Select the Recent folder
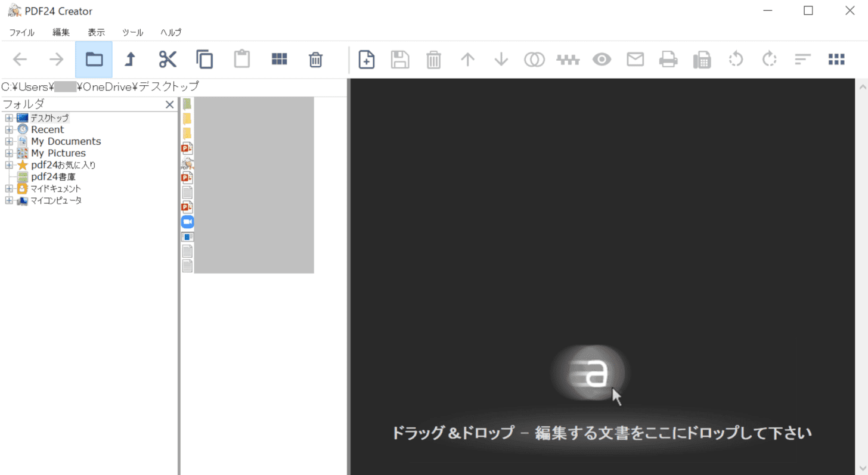This screenshot has width=868, height=475. [x=47, y=129]
